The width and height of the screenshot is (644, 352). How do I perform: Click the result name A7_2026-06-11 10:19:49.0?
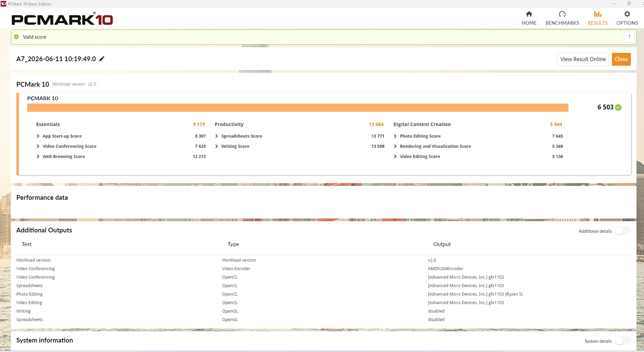(x=56, y=59)
